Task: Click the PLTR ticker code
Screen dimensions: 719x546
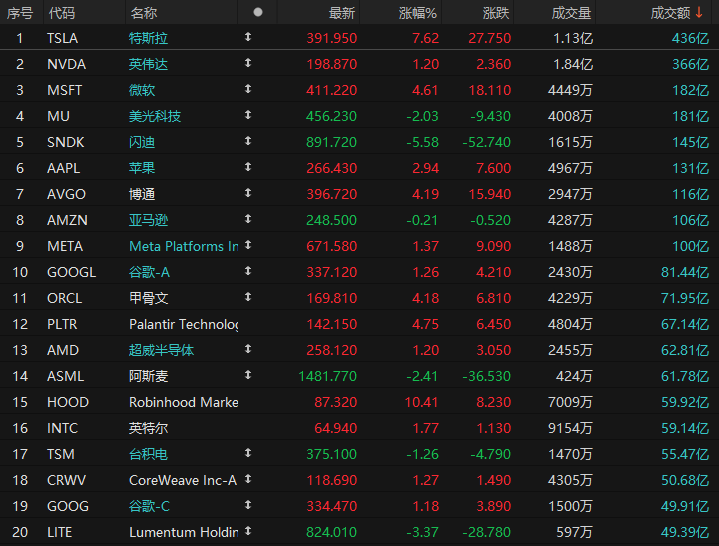Action: tap(62, 324)
